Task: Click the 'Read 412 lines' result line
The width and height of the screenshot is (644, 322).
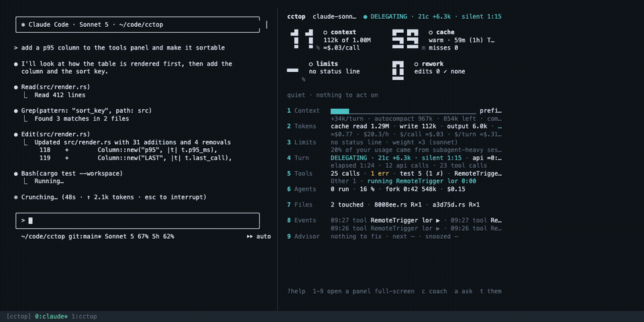Action: [x=60, y=95]
